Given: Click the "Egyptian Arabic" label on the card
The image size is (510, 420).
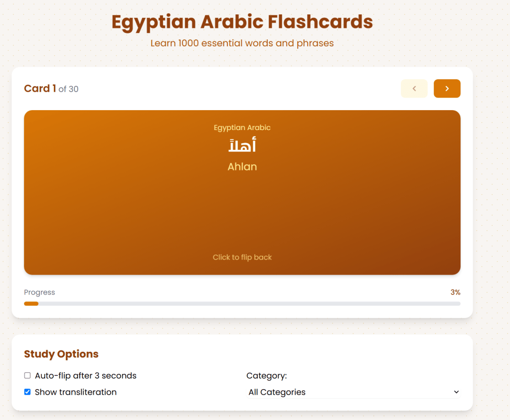Looking at the screenshot, I should (x=242, y=128).
